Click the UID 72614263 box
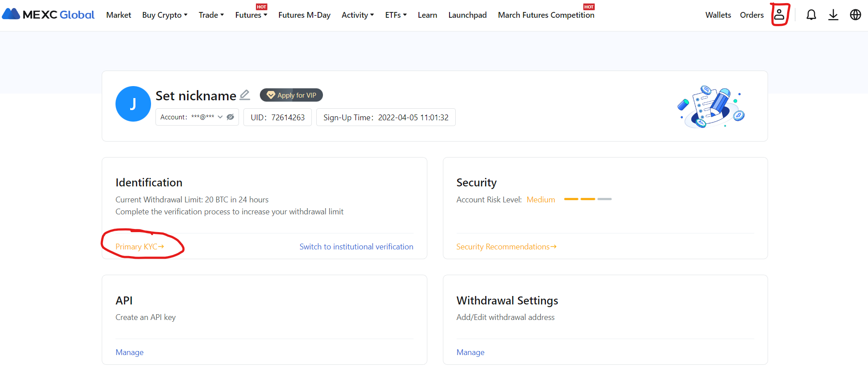The width and height of the screenshot is (868, 375). [x=278, y=117]
